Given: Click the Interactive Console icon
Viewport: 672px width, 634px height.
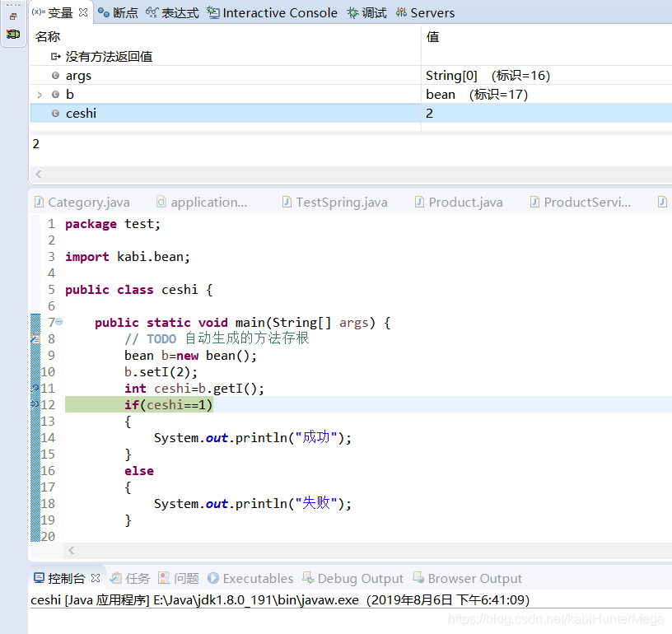Looking at the screenshot, I should (213, 12).
